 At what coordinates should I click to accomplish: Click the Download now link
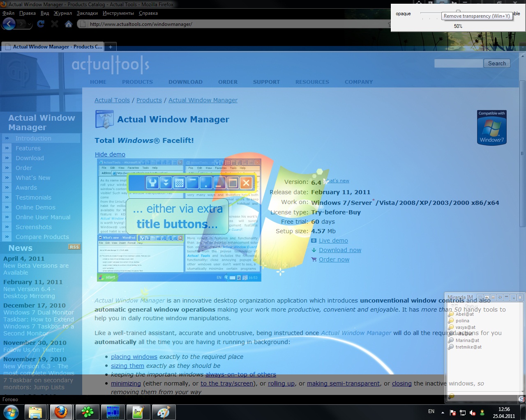(340, 250)
